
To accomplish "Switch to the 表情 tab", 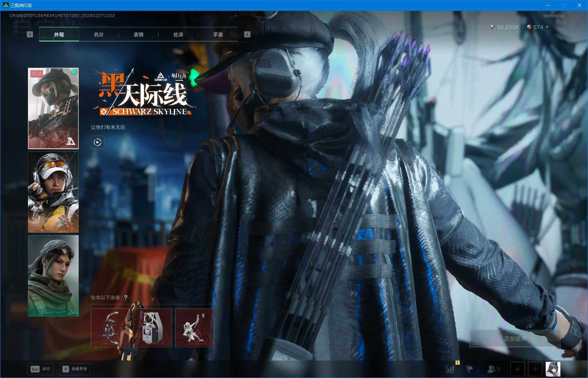I will coord(138,35).
